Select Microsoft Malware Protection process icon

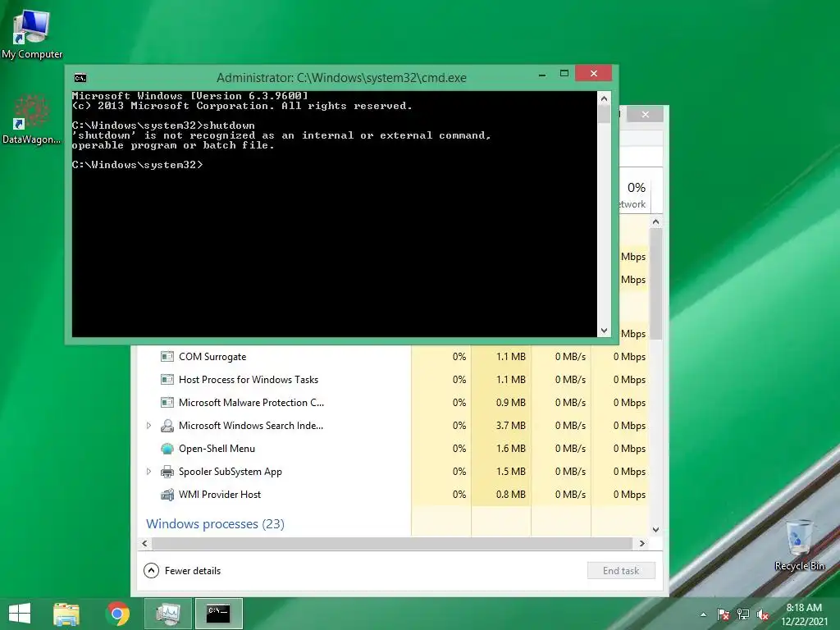coord(167,403)
